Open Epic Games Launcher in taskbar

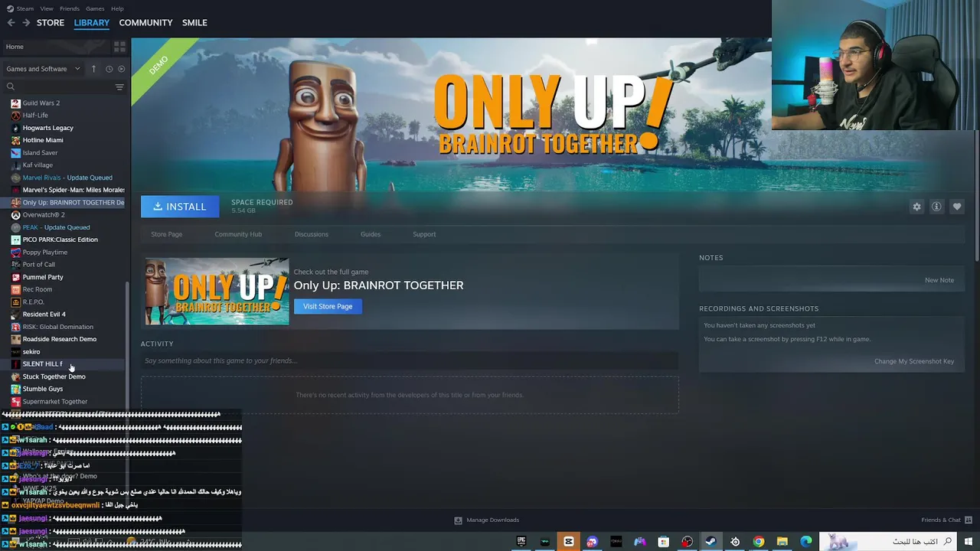[521, 542]
